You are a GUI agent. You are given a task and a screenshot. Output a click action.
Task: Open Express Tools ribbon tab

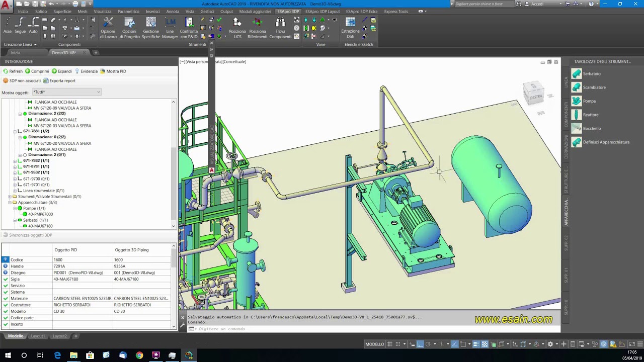click(396, 11)
